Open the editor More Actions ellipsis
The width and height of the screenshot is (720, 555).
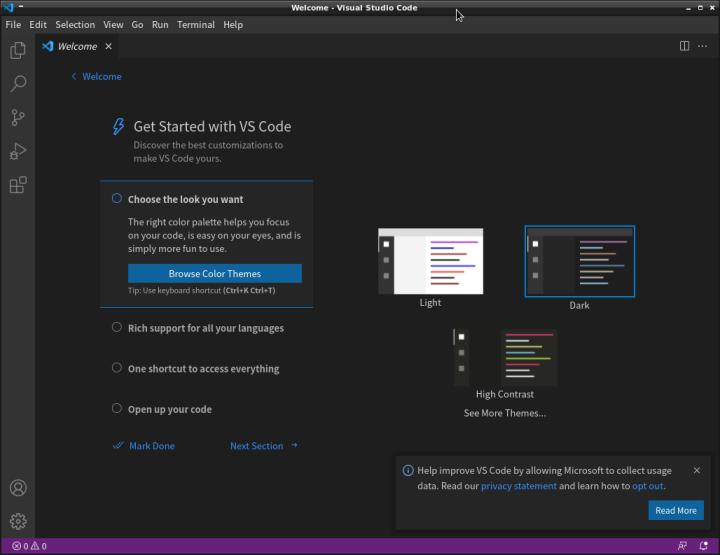pos(702,46)
